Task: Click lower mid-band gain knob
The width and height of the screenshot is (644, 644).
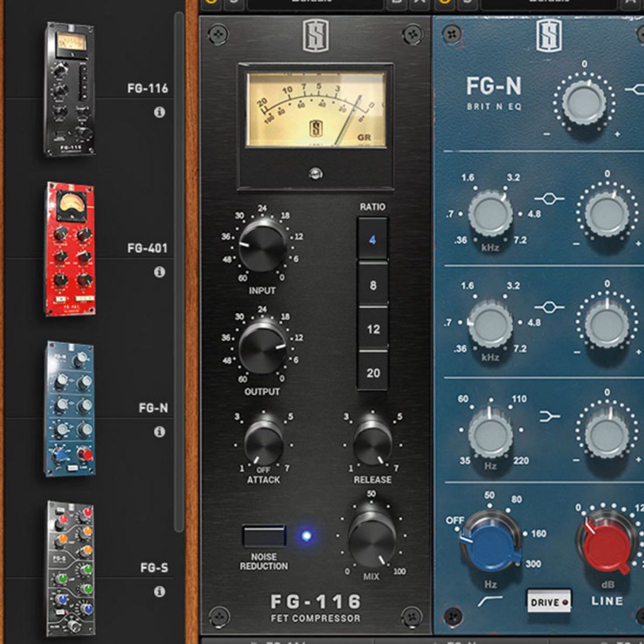Action: (x=607, y=325)
